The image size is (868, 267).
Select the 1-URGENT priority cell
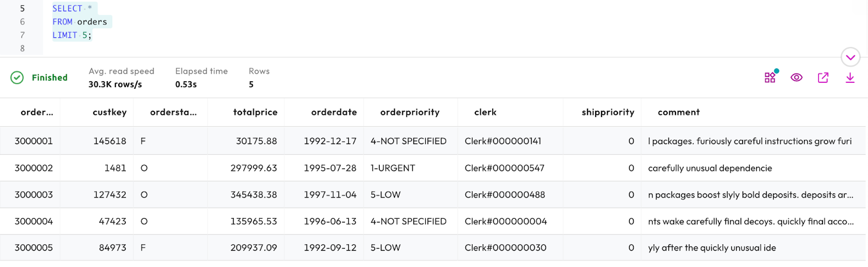[x=393, y=168]
